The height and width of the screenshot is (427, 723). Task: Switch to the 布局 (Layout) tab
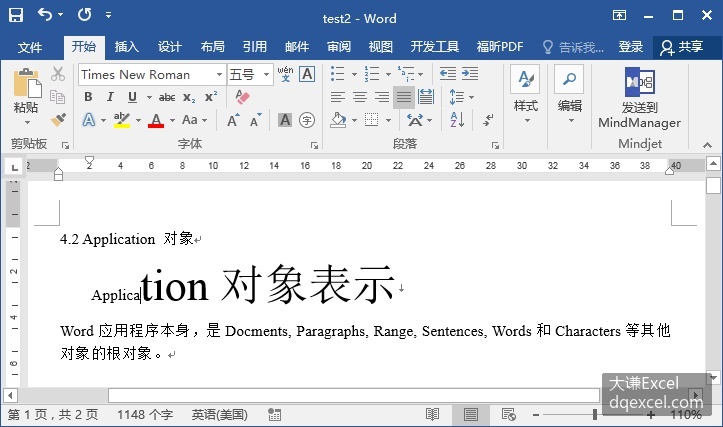click(212, 47)
